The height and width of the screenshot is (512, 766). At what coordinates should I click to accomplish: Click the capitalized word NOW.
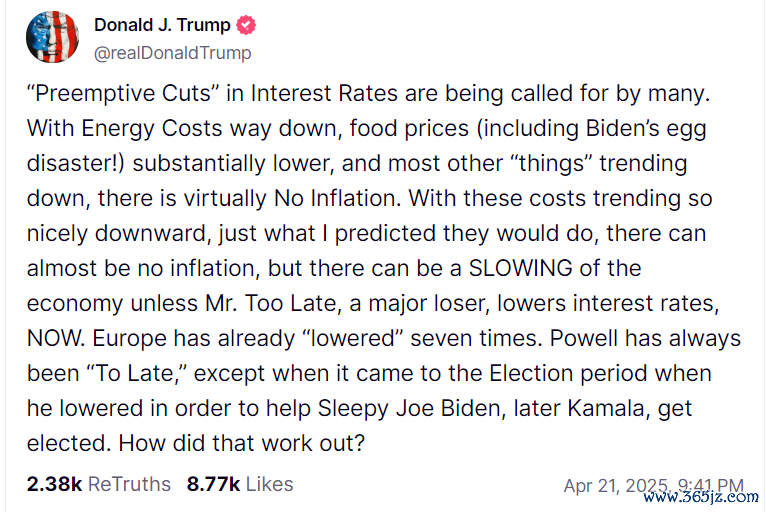pyautogui.click(x=56, y=338)
